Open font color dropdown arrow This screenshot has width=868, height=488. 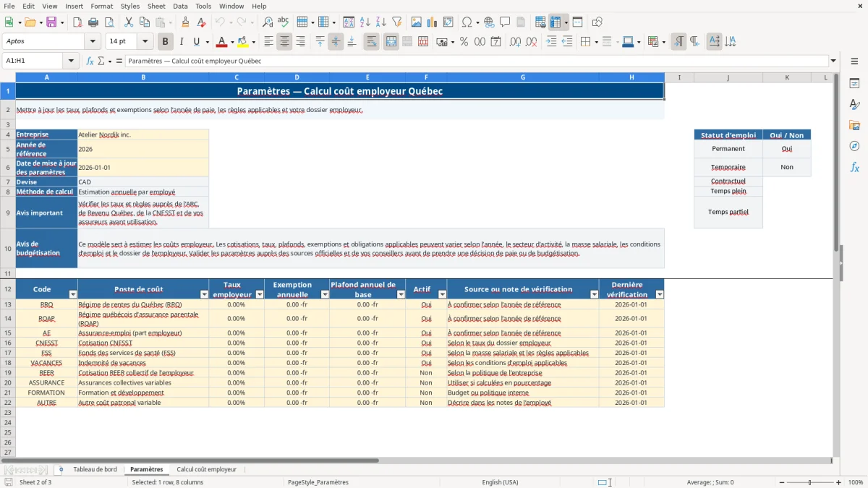click(x=232, y=42)
